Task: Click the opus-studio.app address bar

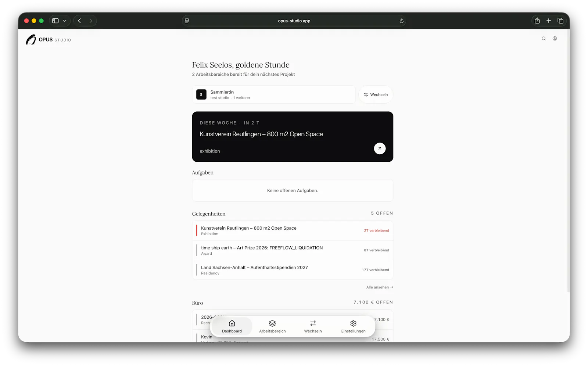Action: pos(294,21)
